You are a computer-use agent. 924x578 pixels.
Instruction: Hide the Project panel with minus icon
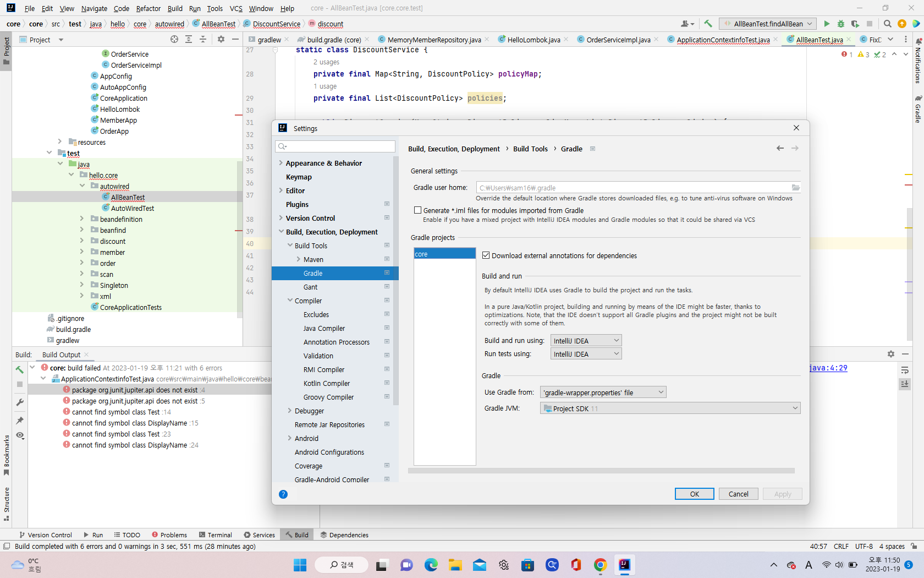coord(235,39)
